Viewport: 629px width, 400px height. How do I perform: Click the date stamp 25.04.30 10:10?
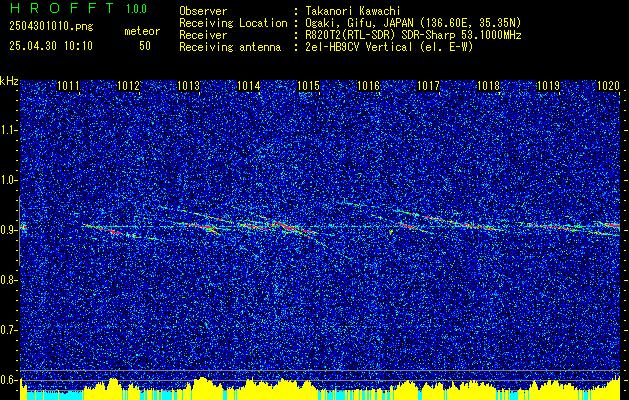(51, 46)
